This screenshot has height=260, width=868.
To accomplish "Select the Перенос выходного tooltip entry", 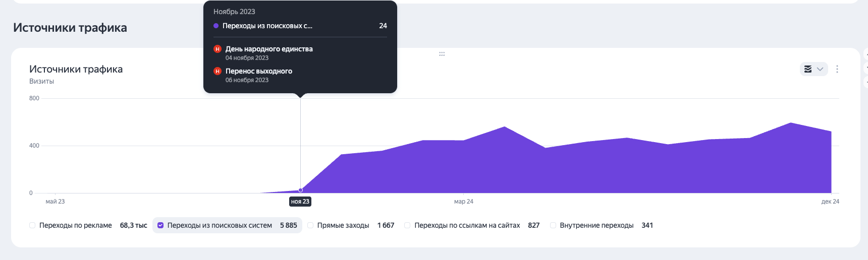I will pyautogui.click(x=259, y=71).
